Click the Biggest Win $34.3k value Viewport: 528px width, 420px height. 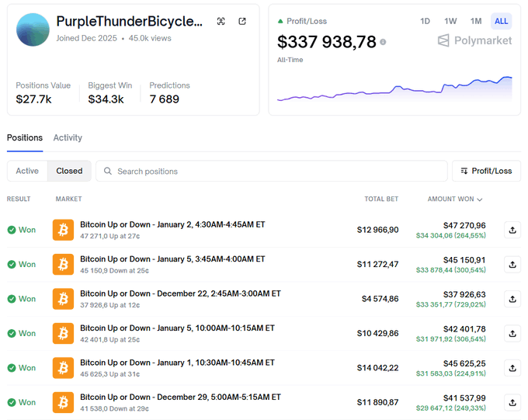point(106,99)
